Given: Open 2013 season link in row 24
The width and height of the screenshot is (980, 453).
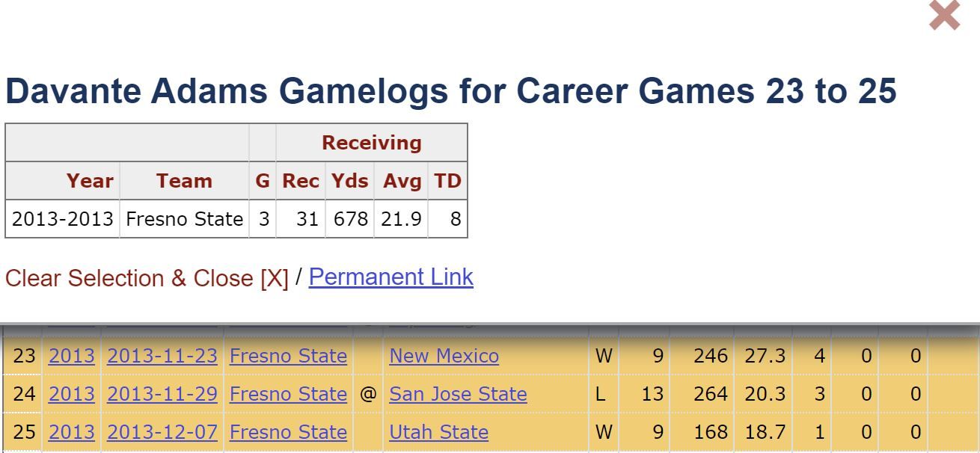Looking at the screenshot, I should 72,394.
